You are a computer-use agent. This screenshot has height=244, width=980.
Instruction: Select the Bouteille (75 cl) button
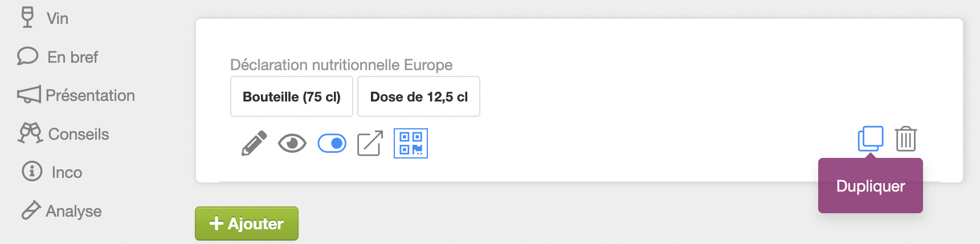point(292,96)
